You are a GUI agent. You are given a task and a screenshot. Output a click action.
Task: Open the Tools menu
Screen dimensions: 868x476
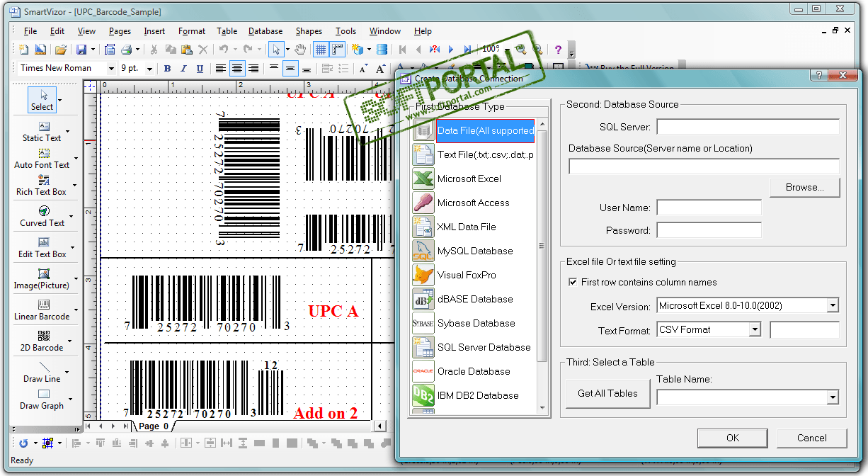point(346,31)
